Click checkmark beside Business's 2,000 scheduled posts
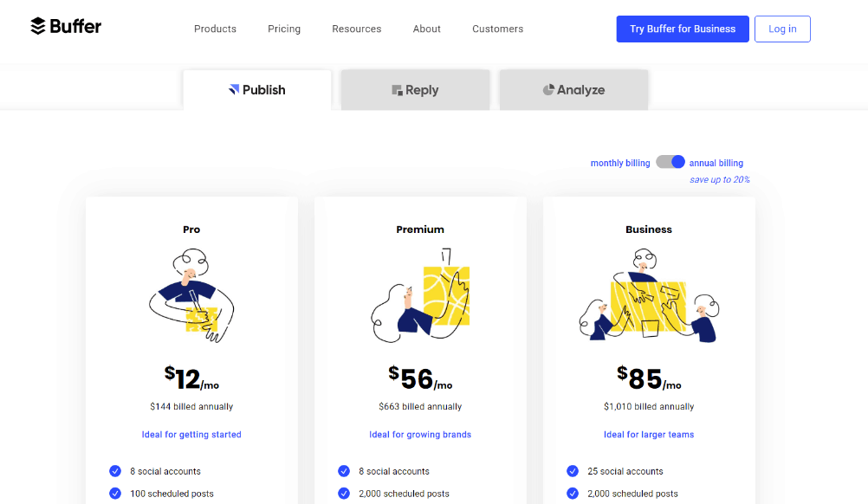The width and height of the screenshot is (868, 504). tap(573, 493)
